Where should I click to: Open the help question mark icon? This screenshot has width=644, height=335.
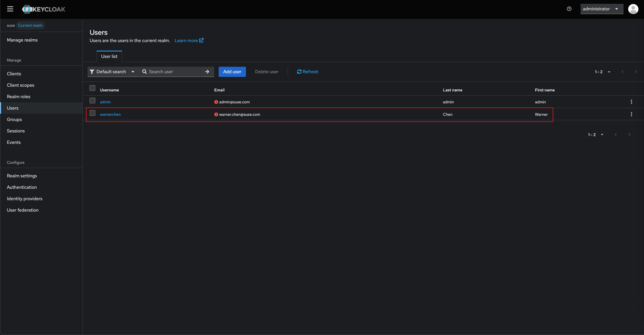pyautogui.click(x=569, y=9)
